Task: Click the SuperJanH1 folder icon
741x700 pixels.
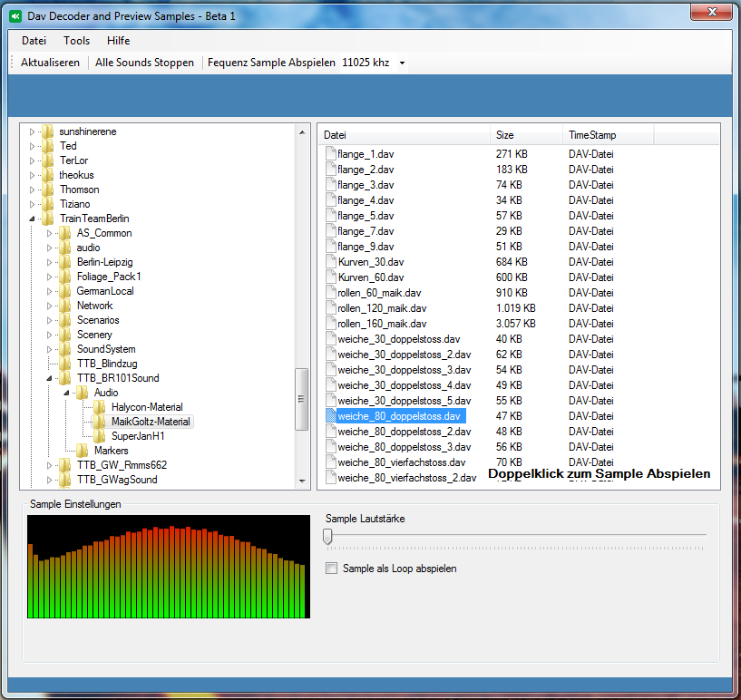Action: coord(100,436)
